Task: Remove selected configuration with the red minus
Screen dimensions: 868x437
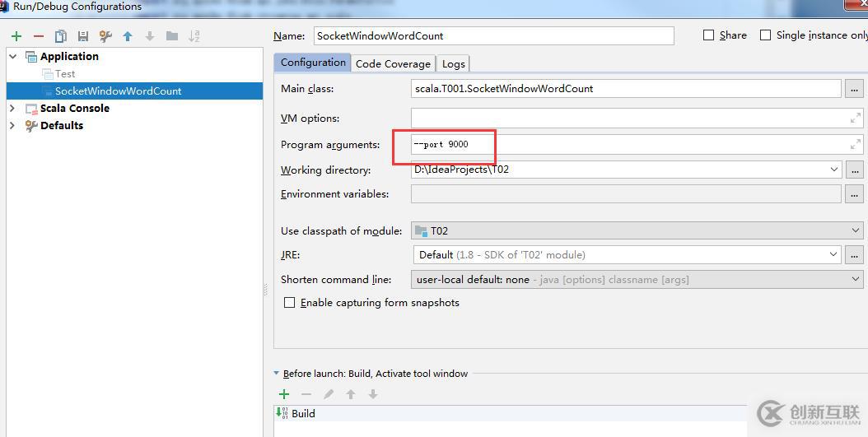Action: 38,36
